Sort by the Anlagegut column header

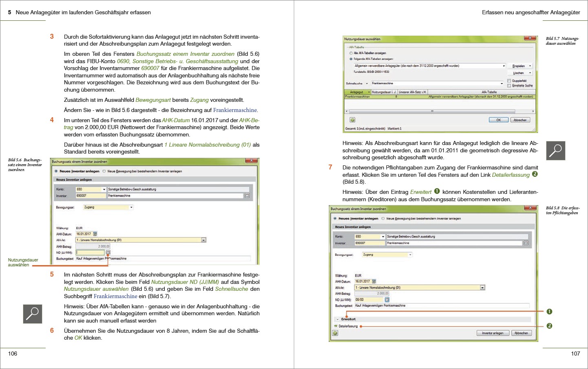(x=356, y=92)
